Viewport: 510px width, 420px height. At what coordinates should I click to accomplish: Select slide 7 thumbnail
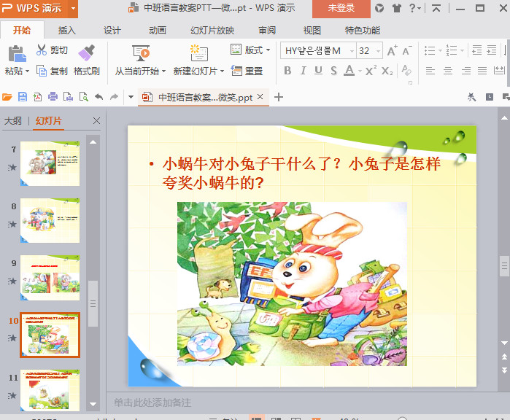(50, 163)
